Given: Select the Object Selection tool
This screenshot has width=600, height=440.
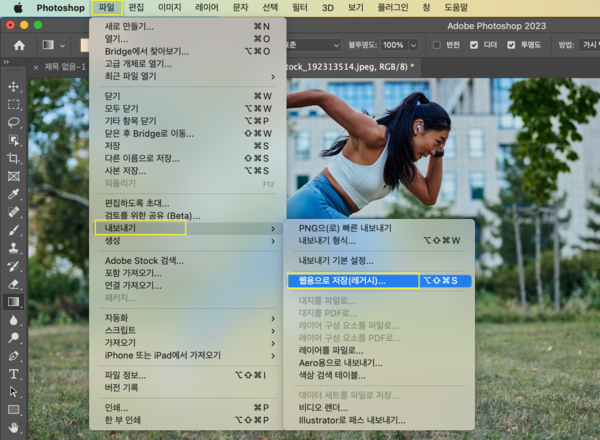Looking at the screenshot, I should [x=14, y=140].
